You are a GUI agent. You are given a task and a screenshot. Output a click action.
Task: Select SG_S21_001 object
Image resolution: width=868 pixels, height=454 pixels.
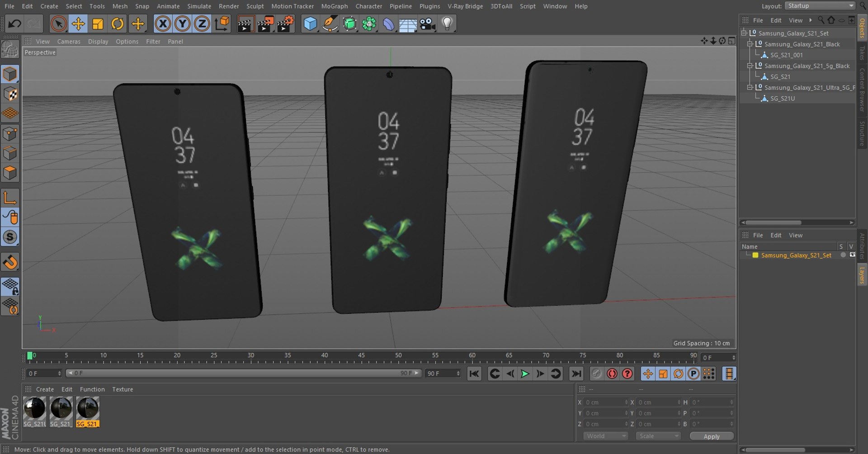(787, 55)
